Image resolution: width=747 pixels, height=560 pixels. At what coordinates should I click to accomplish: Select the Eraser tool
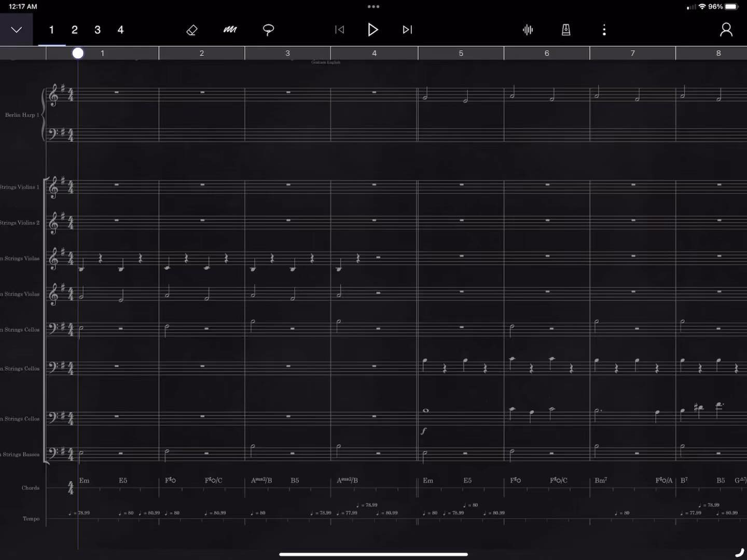point(192,30)
